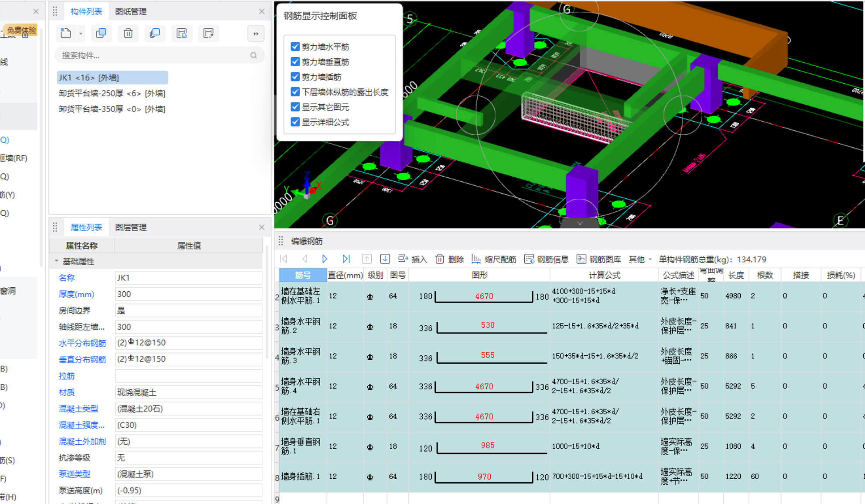Close the component list panel
Viewport: 865px width, 504px height.
coord(262,11)
